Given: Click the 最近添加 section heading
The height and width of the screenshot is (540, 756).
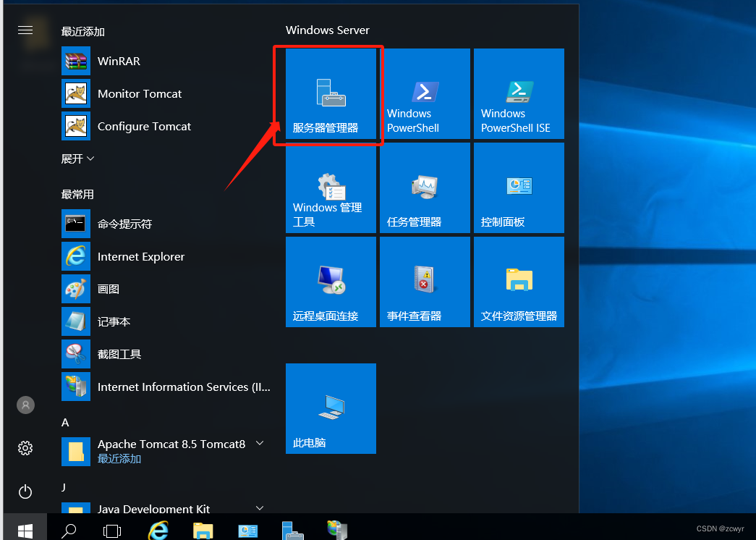Looking at the screenshot, I should (x=83, y=32).
